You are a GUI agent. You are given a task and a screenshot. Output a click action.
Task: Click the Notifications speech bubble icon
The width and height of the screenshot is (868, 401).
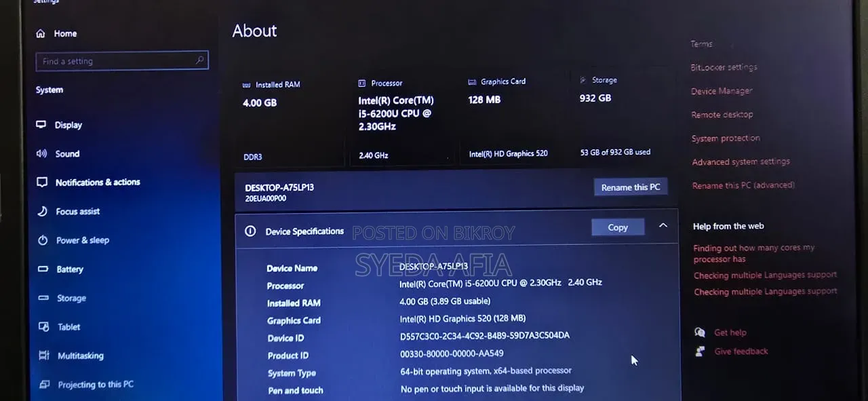pyautogui.click(x=42, y=183)
